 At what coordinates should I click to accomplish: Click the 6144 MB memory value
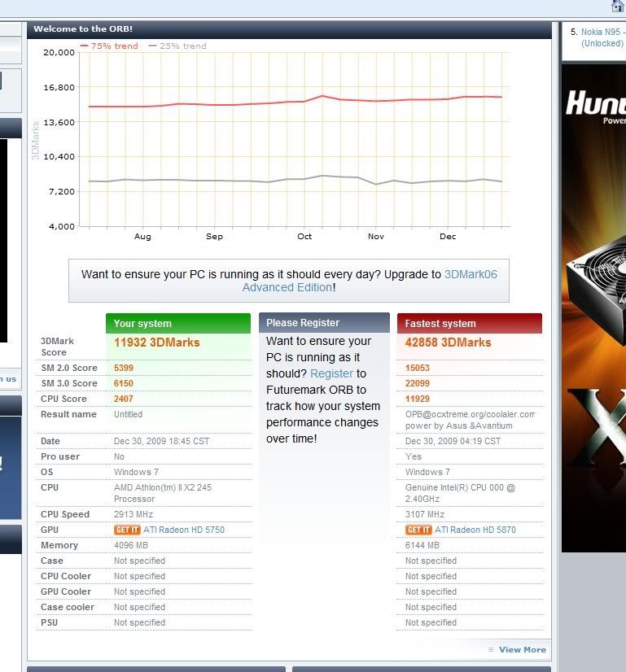(422, 546)
